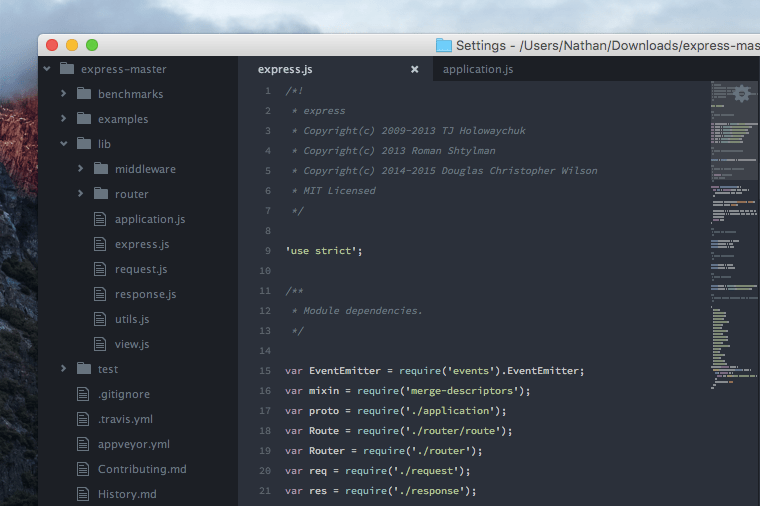Click the green fullscreen window button
The width and height of the screenshot is (760, 506).
(x=92, y=45)
